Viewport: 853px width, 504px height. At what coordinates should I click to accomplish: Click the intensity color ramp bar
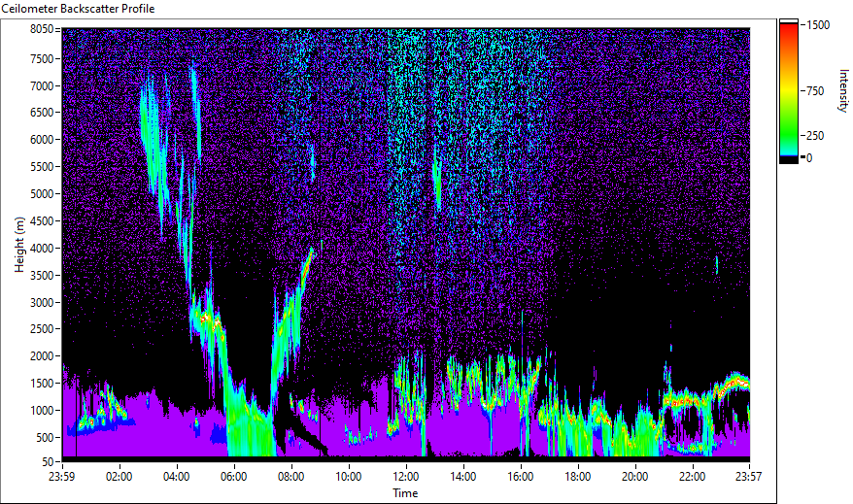coord(789,91)
